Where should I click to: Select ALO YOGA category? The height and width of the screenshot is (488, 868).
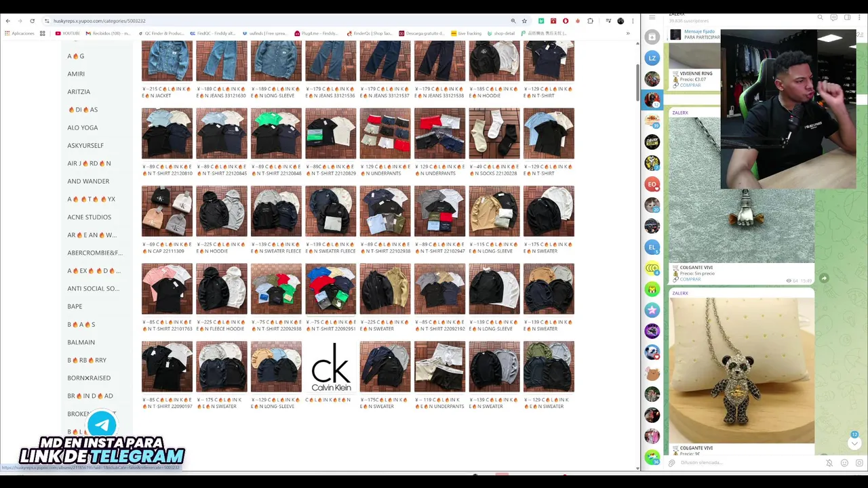[83, 127]
